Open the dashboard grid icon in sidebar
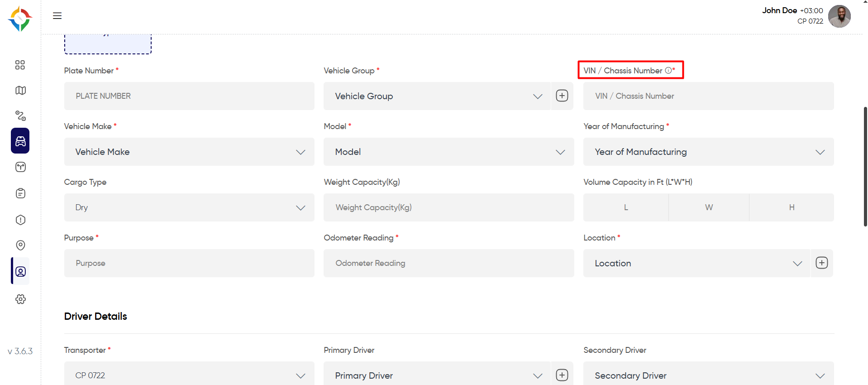This screenshot has height=385, width=868. click(x=20, y=65)
